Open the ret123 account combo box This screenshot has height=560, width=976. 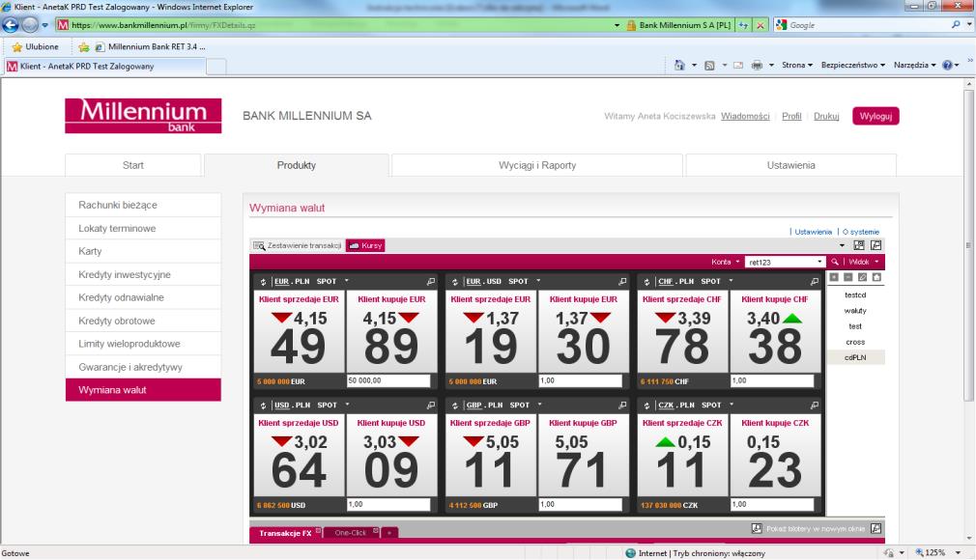786,262
